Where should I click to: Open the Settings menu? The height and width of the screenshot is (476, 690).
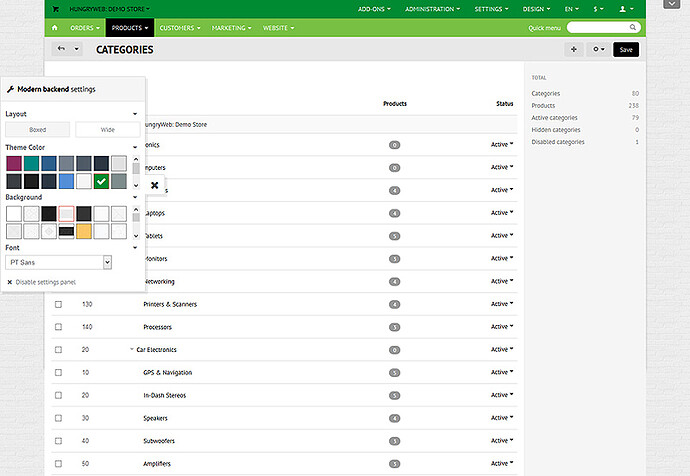491,9
